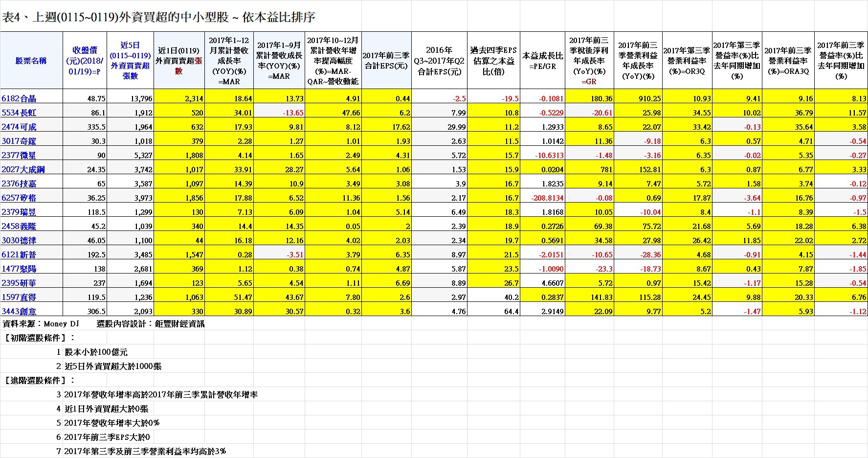Viewport: 868px width, 458px height.
Task: Select stock name 1477聚陽
Action: coord(19,269)
